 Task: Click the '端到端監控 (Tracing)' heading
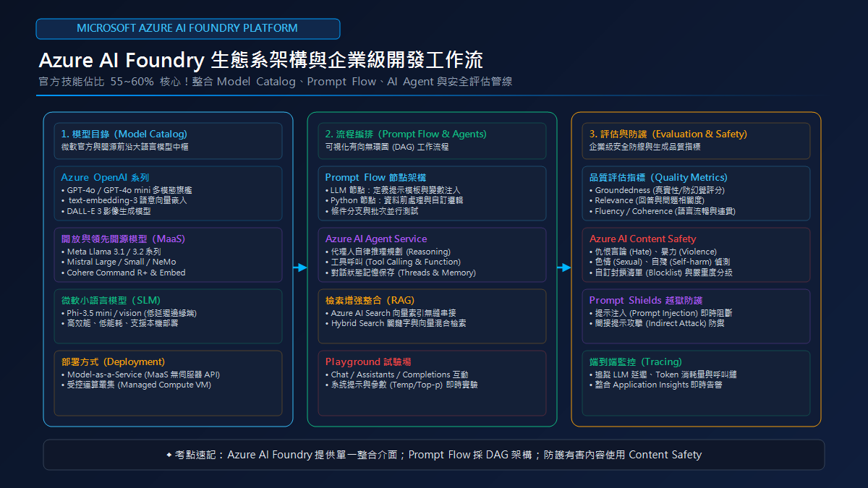pyautogui.click(x=635, y=361)
